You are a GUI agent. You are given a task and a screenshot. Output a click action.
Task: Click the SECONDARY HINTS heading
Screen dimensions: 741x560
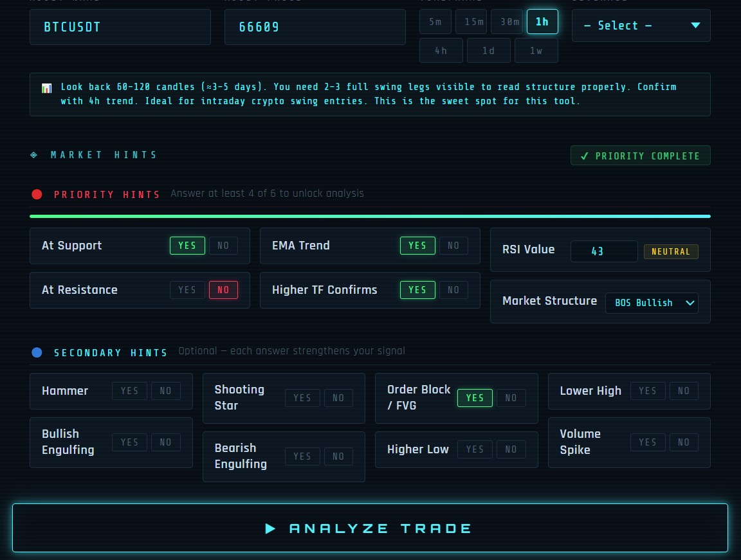click(111, 353)
